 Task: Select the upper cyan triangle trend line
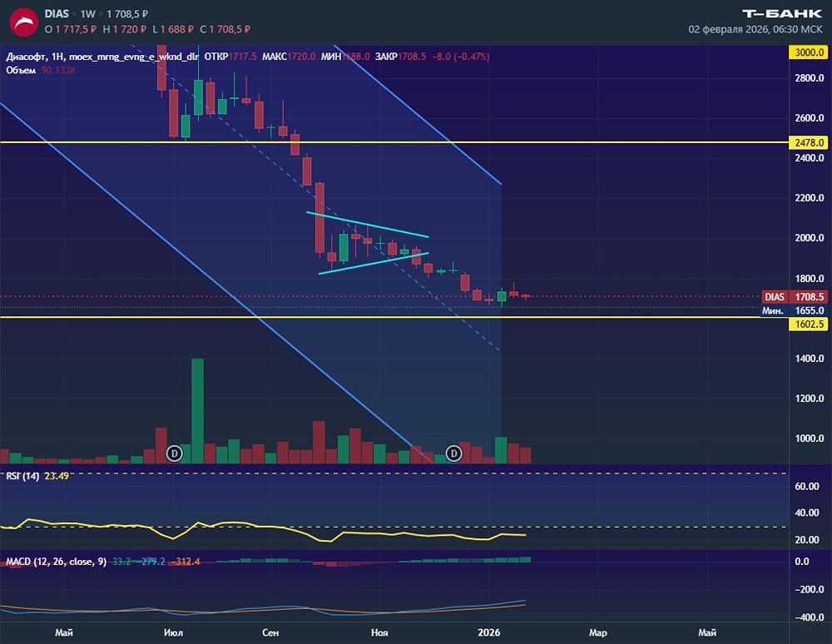pyautogui.click(x=367, y=225)
